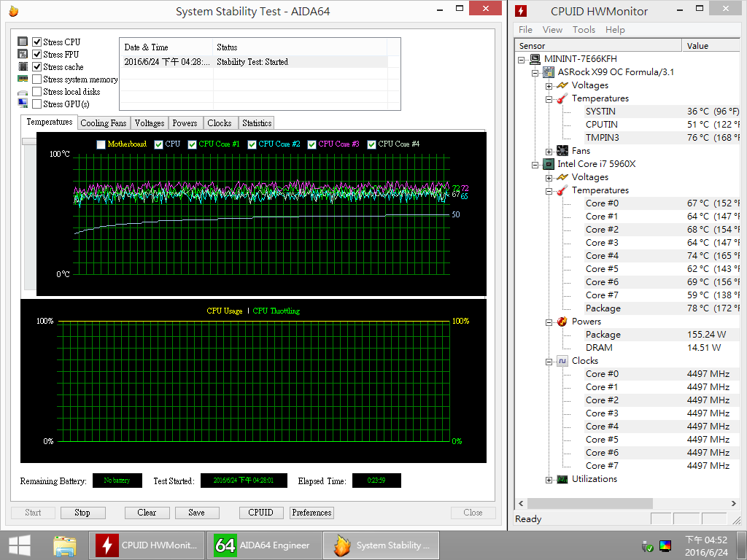Expand the Fans node
The image size is (747, 560).
549,152
